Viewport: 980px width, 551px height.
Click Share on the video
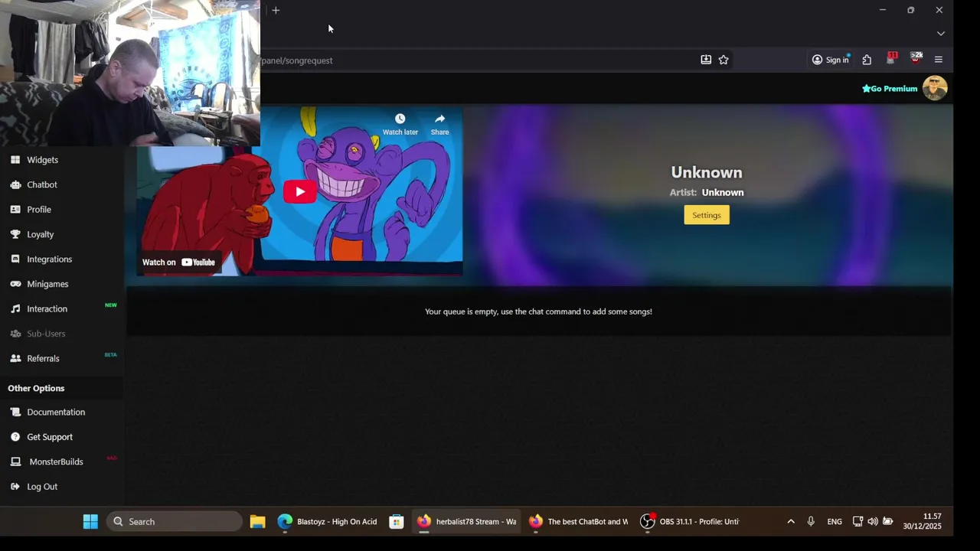tap(439, 124)
